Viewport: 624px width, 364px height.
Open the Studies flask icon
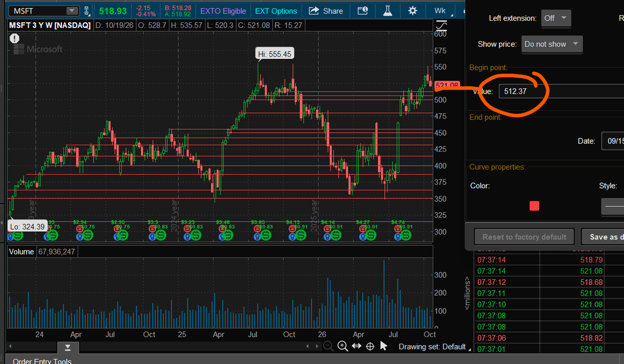tap(387, 11)
